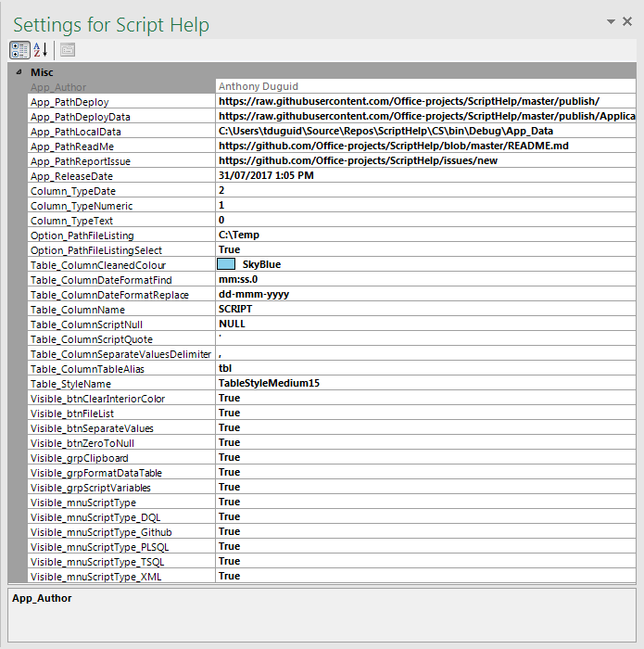
Task: Click the Table_ColumnName value SCRIPT
Action: [x=425, y=309]
